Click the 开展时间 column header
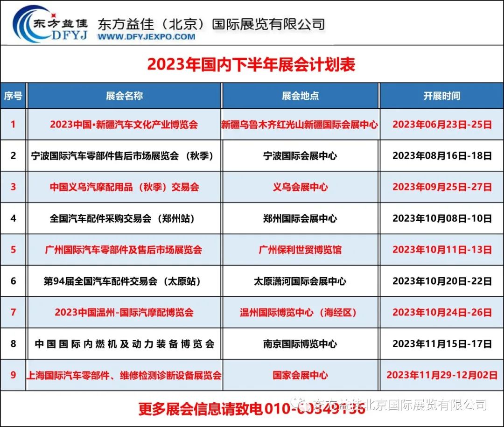Screen dimensions: 504x427 pos(441,96)
